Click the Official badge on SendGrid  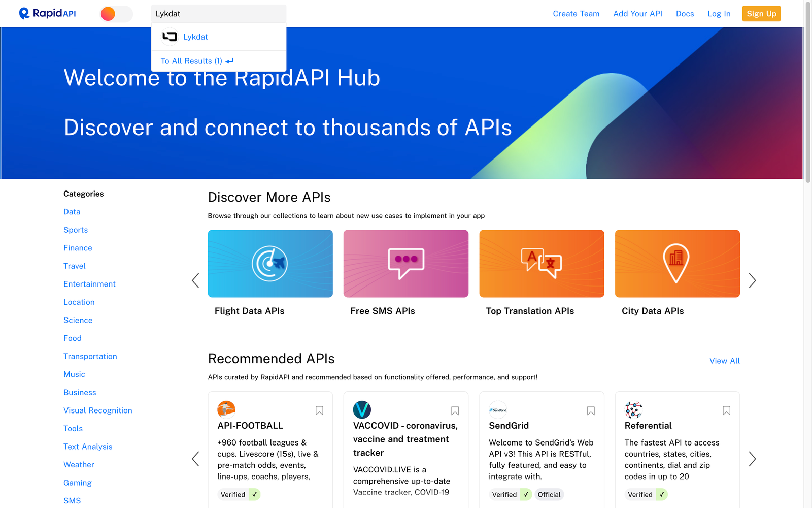549,495
